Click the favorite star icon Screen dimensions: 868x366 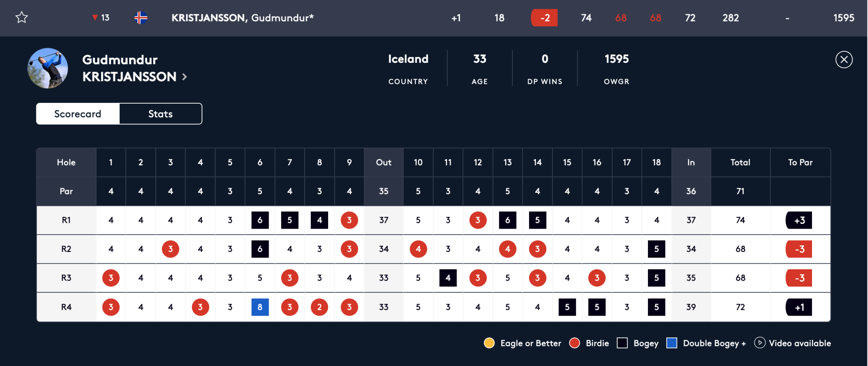22,17
